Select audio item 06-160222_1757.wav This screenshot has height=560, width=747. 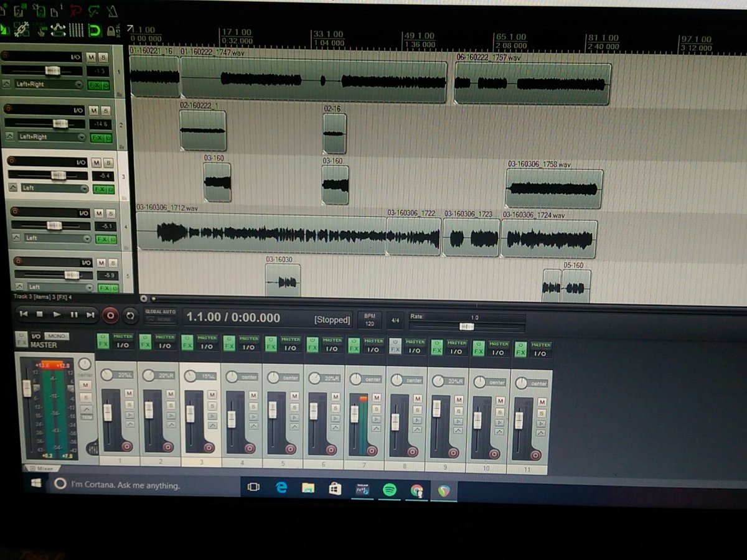[532, 83]
